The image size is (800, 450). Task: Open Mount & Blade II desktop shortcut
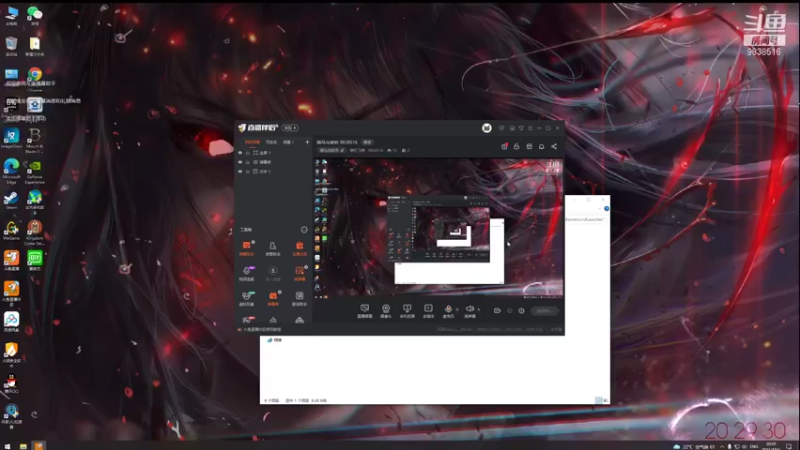tap(35, 140)
